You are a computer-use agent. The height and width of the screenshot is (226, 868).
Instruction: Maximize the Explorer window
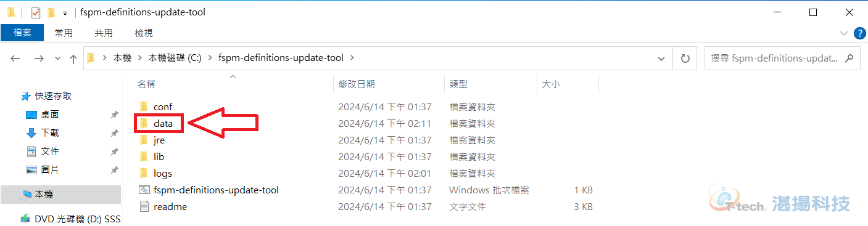click(x=813, y=12)
